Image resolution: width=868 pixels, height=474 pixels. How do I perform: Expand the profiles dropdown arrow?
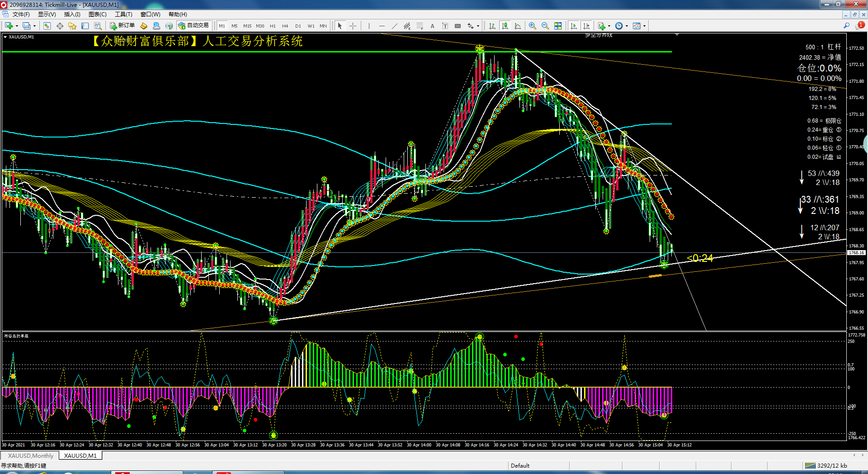point(34,26)
